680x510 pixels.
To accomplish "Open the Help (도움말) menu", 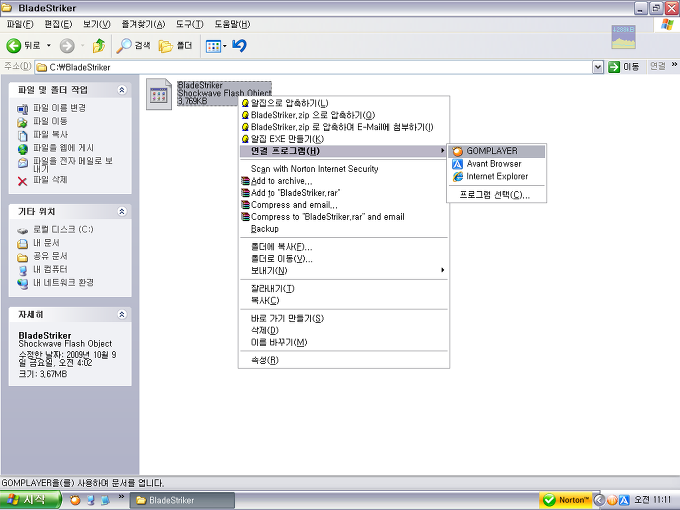I will click(x=232, y=24).
